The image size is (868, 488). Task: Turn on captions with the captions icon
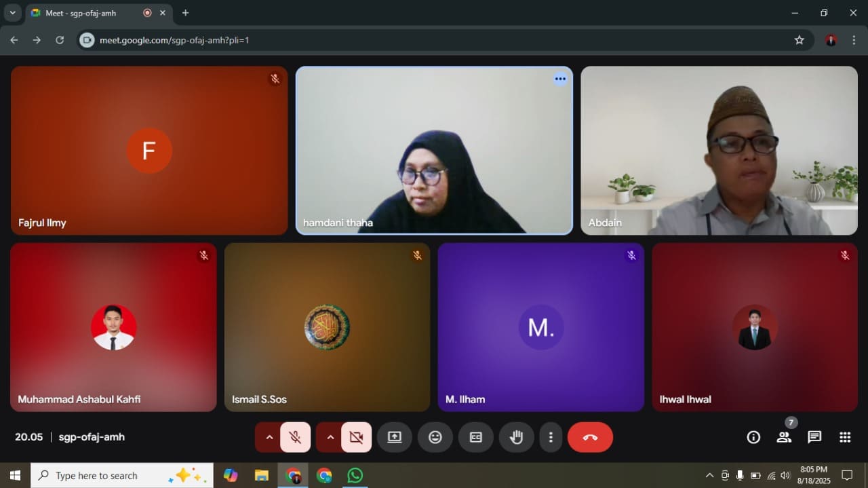click(476, 437)
